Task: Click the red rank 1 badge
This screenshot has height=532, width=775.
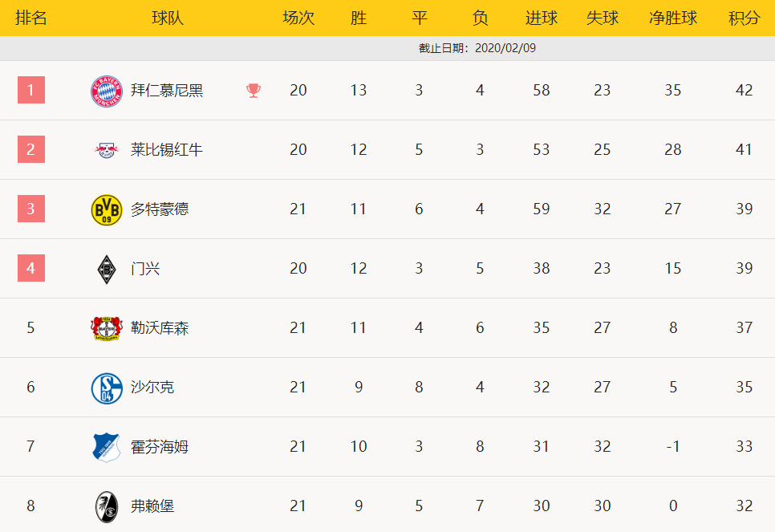Action: click(x=31, y=90)
